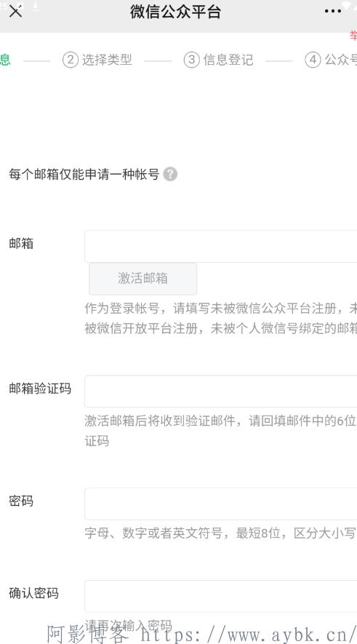357x644 pixels.
Task: Click the green first step label
Action: pyautogui.click(x=5, y=60)
